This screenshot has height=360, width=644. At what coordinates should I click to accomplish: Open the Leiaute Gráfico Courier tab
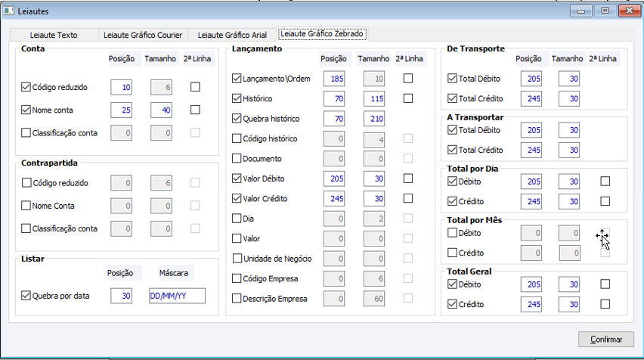[x=144, y=35]
